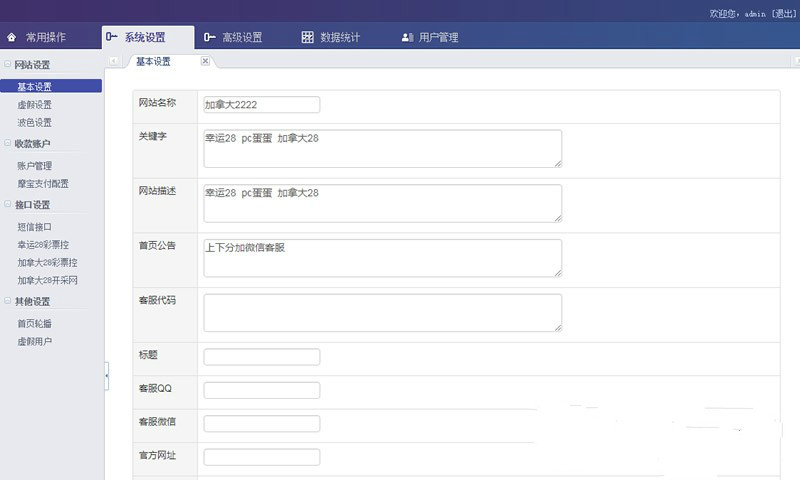Click the 客服代码 textarea resize grip

tap(558, 328)
